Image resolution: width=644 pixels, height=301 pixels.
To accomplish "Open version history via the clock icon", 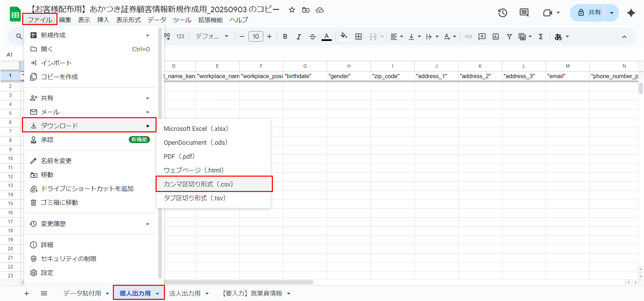I will (x=502, y=12).
